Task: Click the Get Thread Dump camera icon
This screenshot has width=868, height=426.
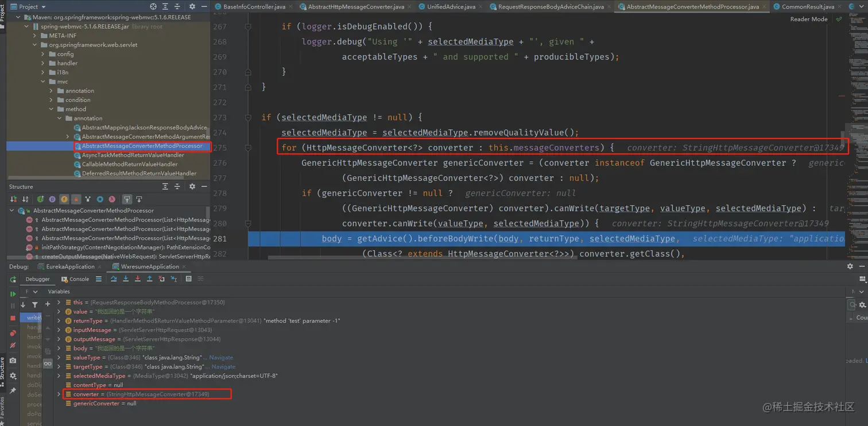Action: tap(13, 361)
